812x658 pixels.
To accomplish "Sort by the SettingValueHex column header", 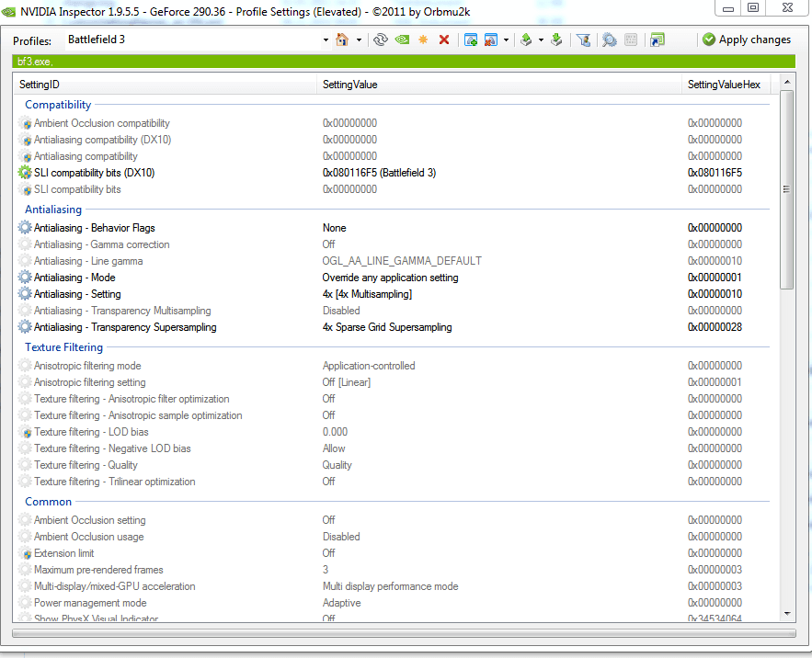I will point(726,85).
